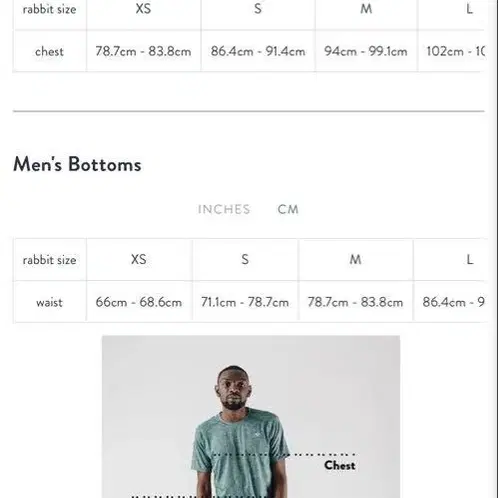Image resolution: width=498 pixels, height=498 pixels.
Task: Select M column in waist table
Action: pyautogui.click(x=355, y=259)
